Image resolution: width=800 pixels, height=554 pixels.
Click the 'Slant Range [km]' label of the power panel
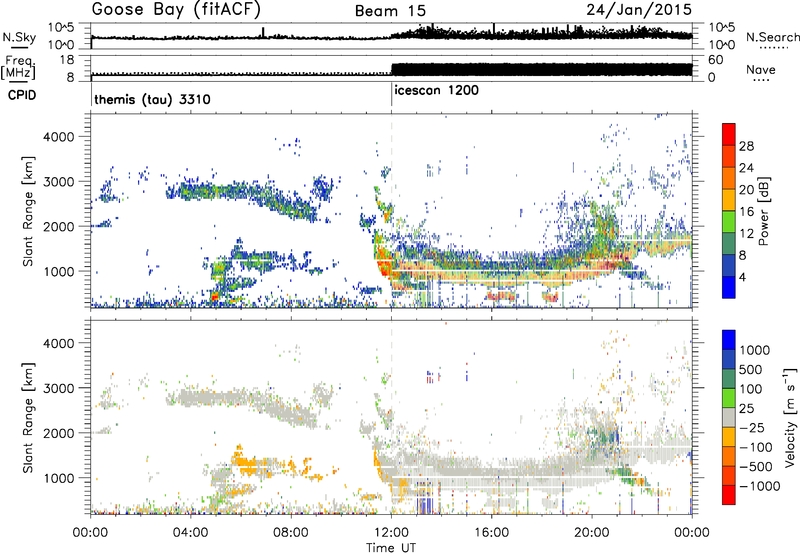pos(28,212)
